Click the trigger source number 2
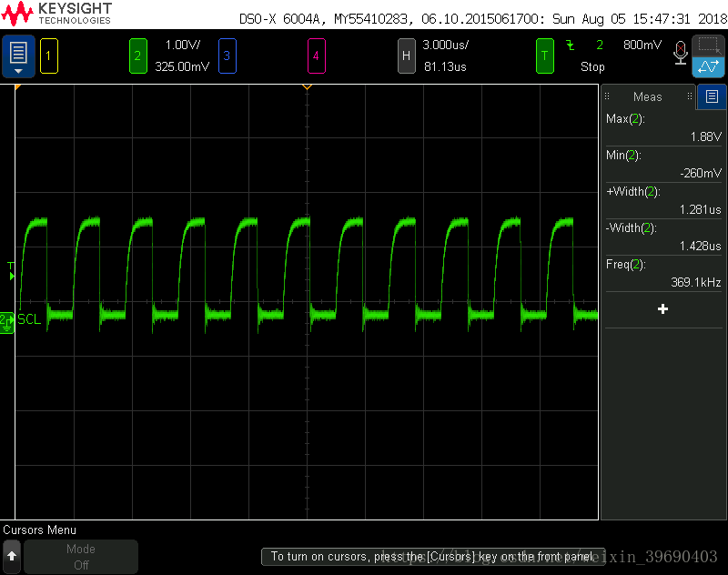Viewport: 728px width, 575px height. (x=600, y=45)
